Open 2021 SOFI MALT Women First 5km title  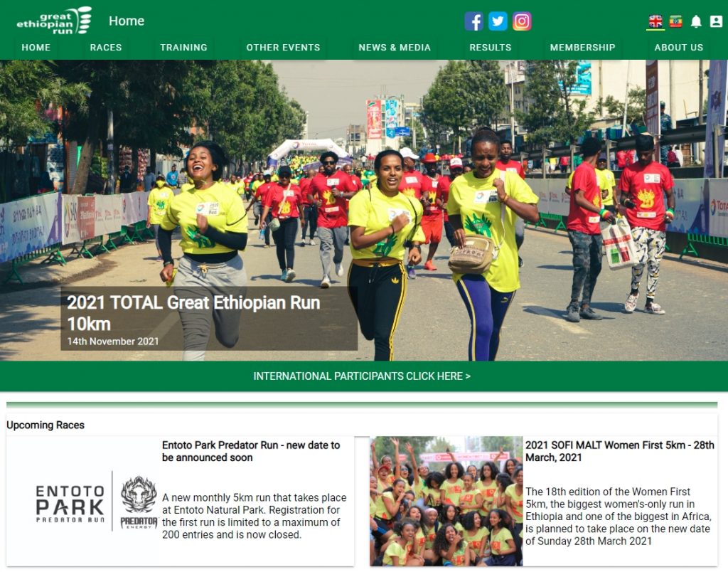620,451
